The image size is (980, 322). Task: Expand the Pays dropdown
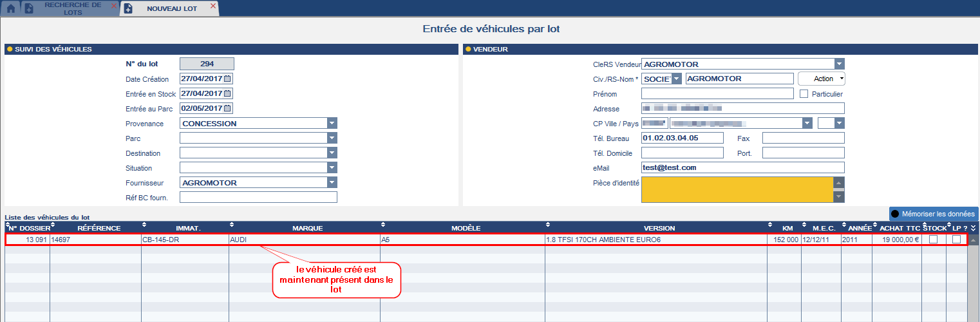(839, 123)
